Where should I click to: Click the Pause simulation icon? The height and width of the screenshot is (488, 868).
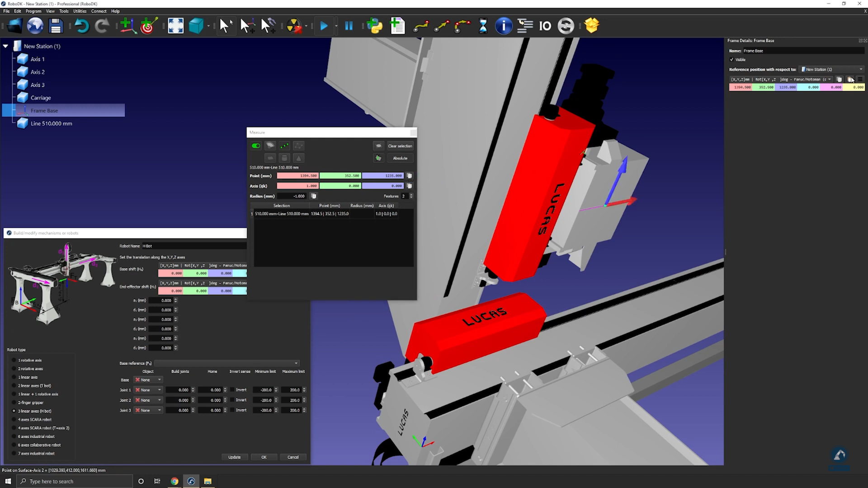[349, 26]
